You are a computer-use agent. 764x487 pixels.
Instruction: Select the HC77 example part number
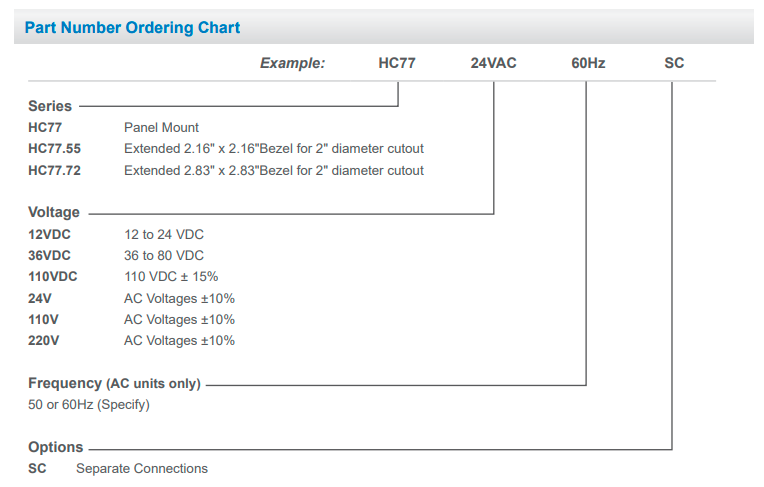(397, 63)
